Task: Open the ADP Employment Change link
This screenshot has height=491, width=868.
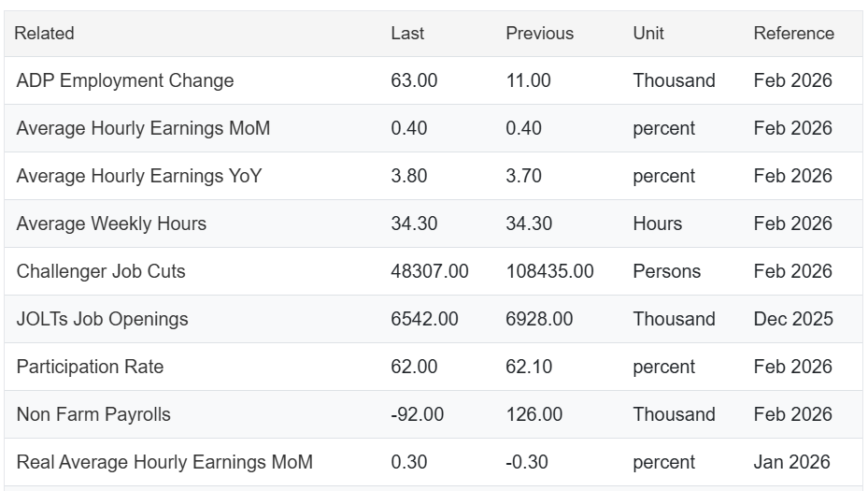Action: 125,81
